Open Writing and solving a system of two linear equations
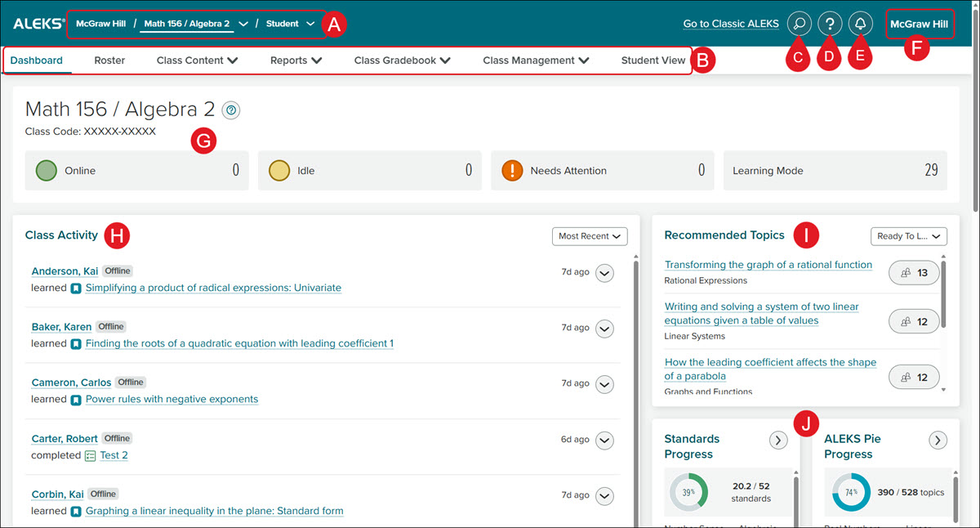The image size is (980, 528). tap(762, 314)
